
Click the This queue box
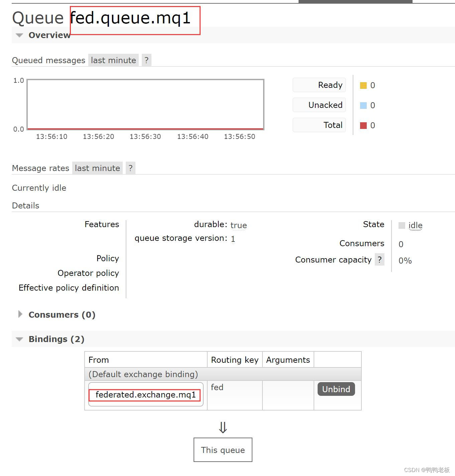click(x=223, y=450)
